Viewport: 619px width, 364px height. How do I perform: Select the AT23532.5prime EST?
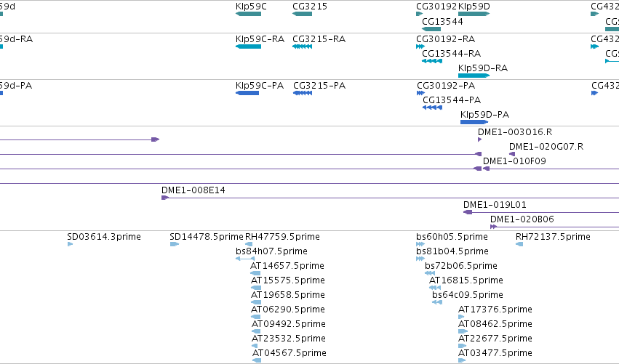255,346
